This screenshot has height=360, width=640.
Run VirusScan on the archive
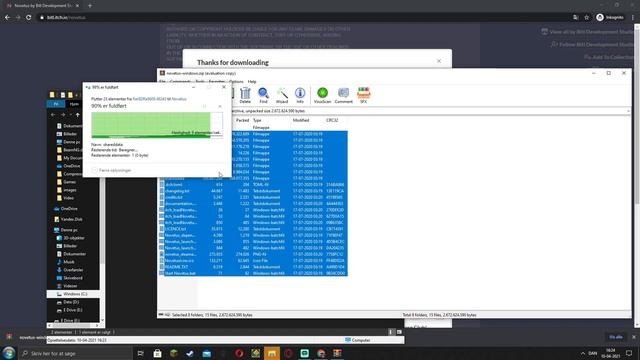[322, 95]
